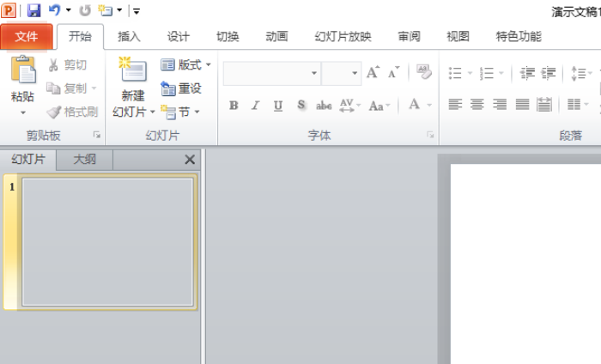601x364 pixels.
Task: Toggle Bold formatting
Action: 234,106
